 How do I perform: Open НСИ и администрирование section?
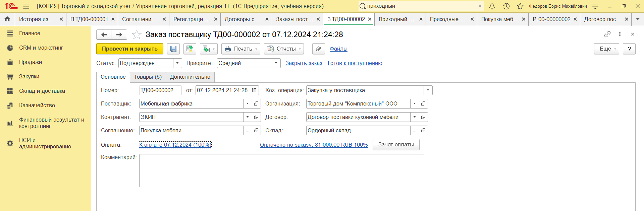(45, 143)
